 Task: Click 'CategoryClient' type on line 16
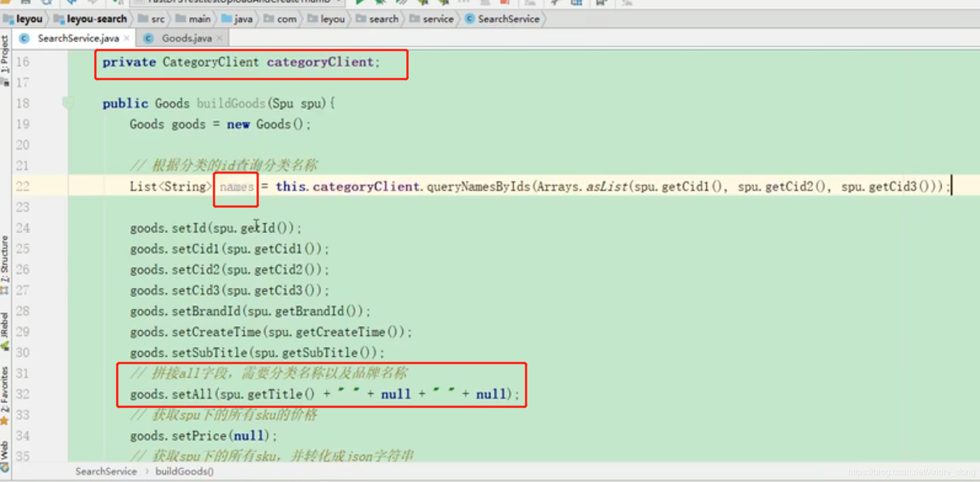(210, 62)
